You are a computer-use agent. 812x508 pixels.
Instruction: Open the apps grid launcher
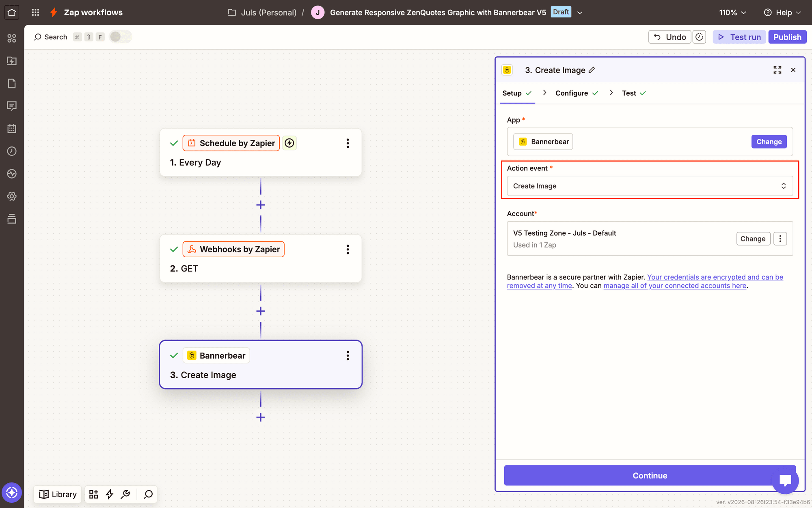[36, 12]
